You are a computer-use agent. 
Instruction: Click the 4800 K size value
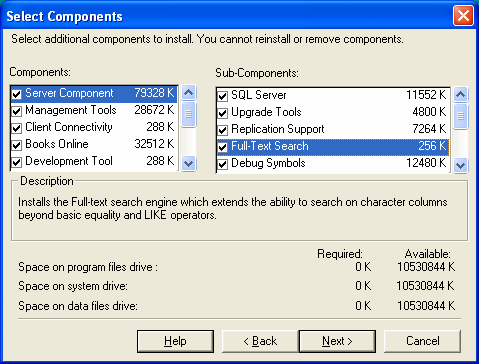tap(429, 112)
